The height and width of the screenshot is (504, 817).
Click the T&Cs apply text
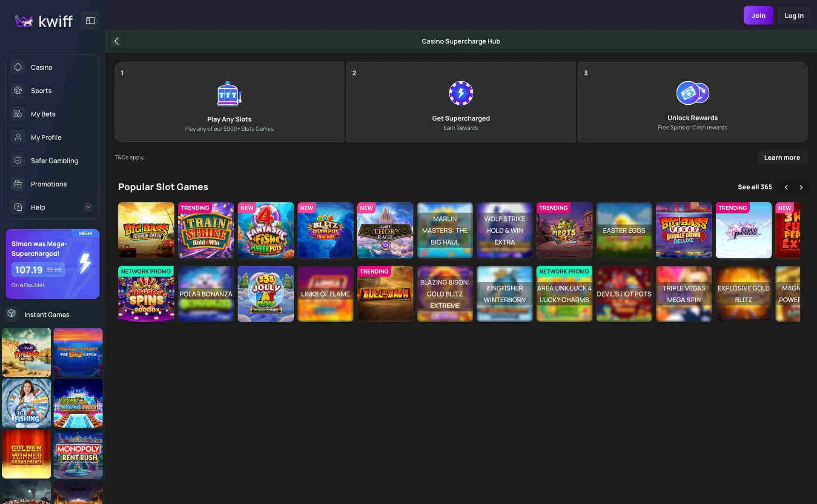[129, 157]
